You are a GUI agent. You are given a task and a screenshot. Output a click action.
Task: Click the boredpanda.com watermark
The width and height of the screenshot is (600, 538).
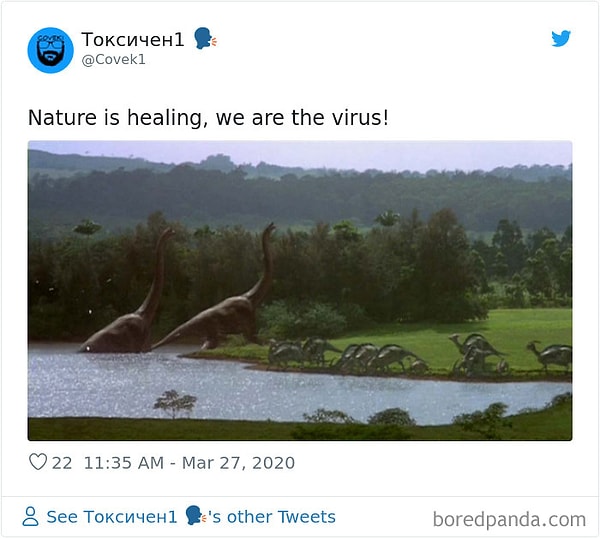point(509,520)
